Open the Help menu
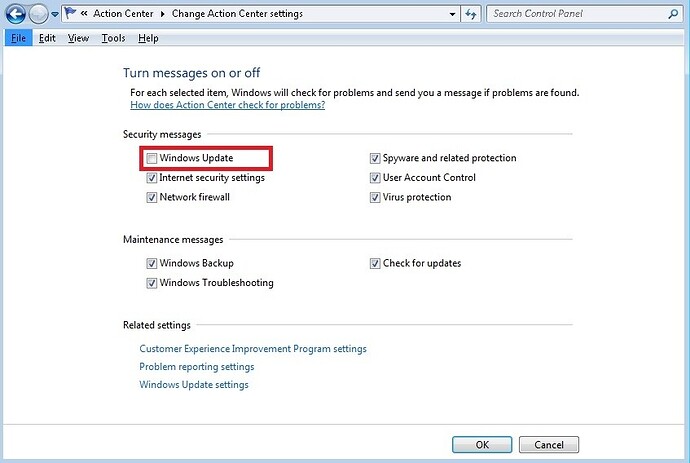Image resolution: width=690 pixels, height=463 pixels. click(x=148, y=38)
